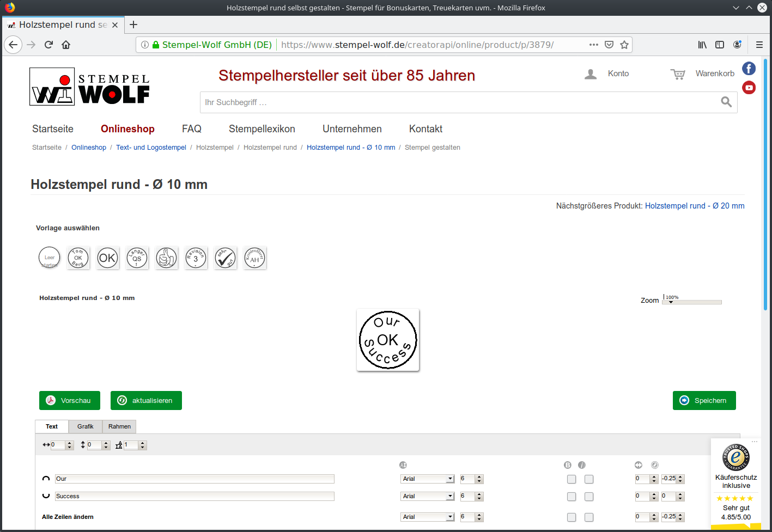Toggle italic for the 'Success' line
The height and width of the screenshot is (532, 772).
[589, 497]
